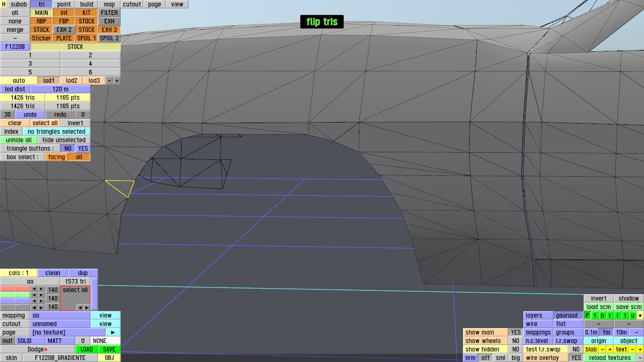The width and height of the screenshot is (644, 362).
Task: Click the clear selection button
Action: coord(15,123)
